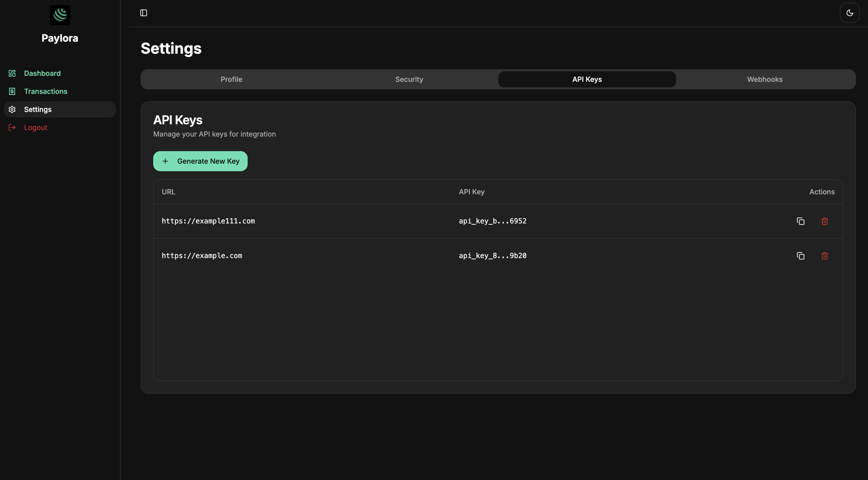Screen dimensions: 868x480
Task: Switch to the Security tab
Action: click(409, 79)
